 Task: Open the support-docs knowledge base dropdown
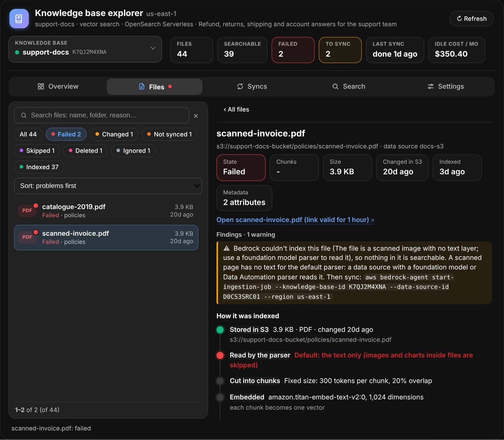(85, 49)
